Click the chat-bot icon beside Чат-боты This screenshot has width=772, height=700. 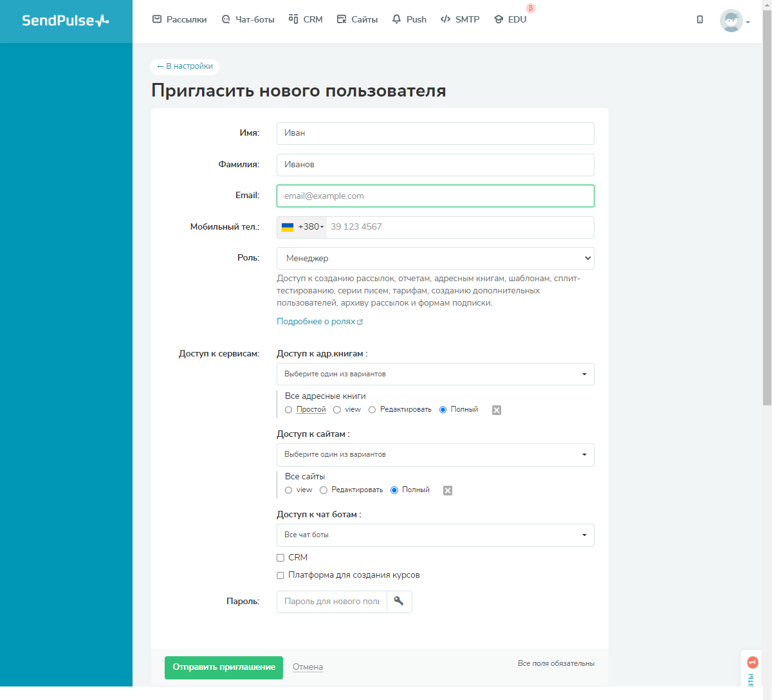[226, 19]
